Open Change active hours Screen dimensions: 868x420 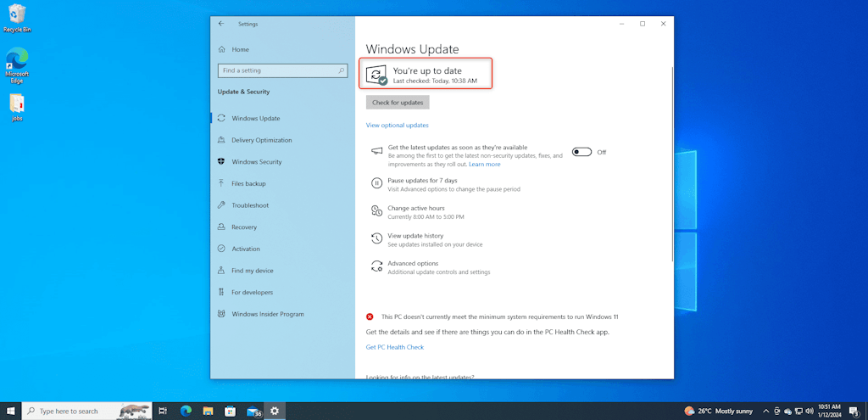415,209
